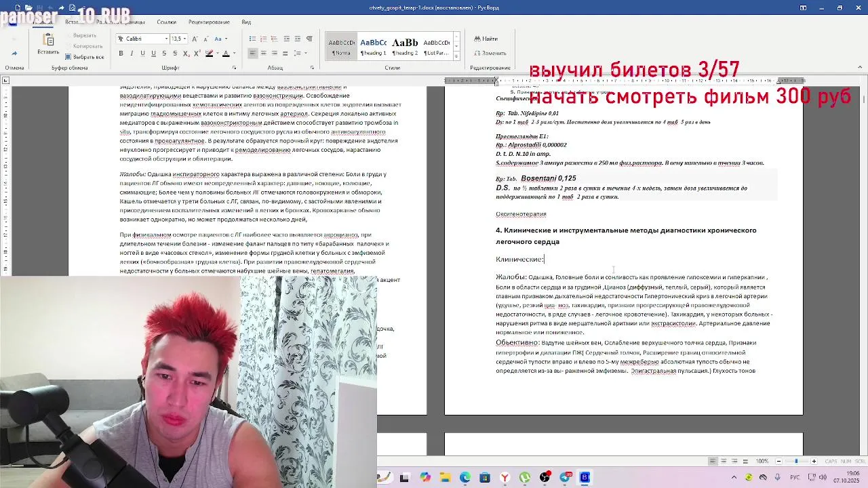The height and width of the screenshot is (488, 868).
Task: Insert a numbered list
Action: click(x=264, y=39)
